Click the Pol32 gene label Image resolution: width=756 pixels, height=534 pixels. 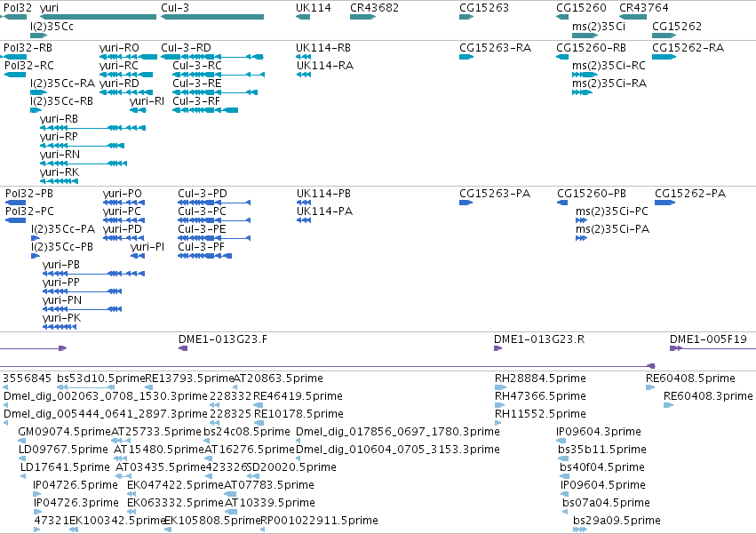[x=18, y=8]
